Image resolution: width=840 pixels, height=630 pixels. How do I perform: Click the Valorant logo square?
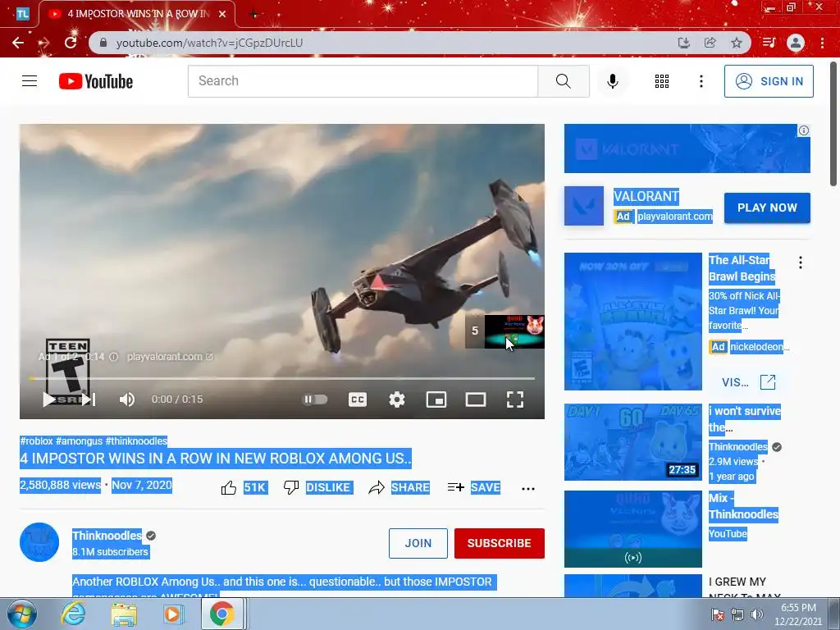(x=584, y=206)
